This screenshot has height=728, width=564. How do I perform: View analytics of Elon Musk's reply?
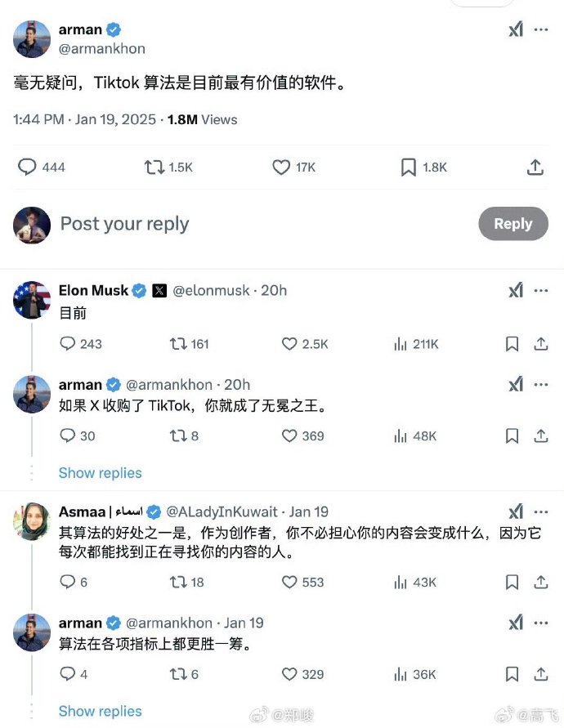click(x=401, y=344)
